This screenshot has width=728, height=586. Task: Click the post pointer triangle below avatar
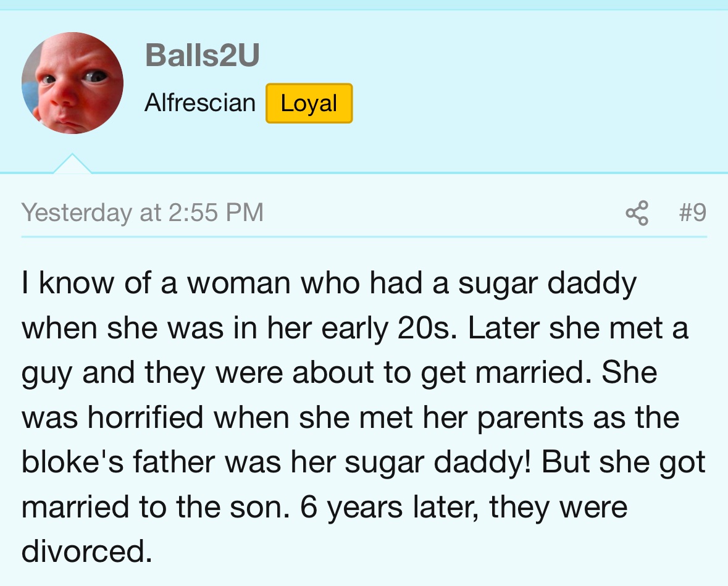72,164
